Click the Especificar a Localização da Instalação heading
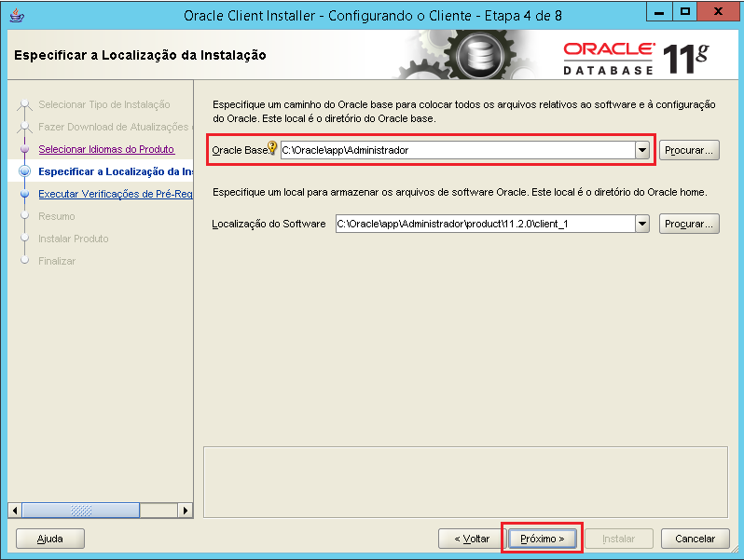This screenshot has width=744, height=560. pyautogui.click(x=140, y=55)
